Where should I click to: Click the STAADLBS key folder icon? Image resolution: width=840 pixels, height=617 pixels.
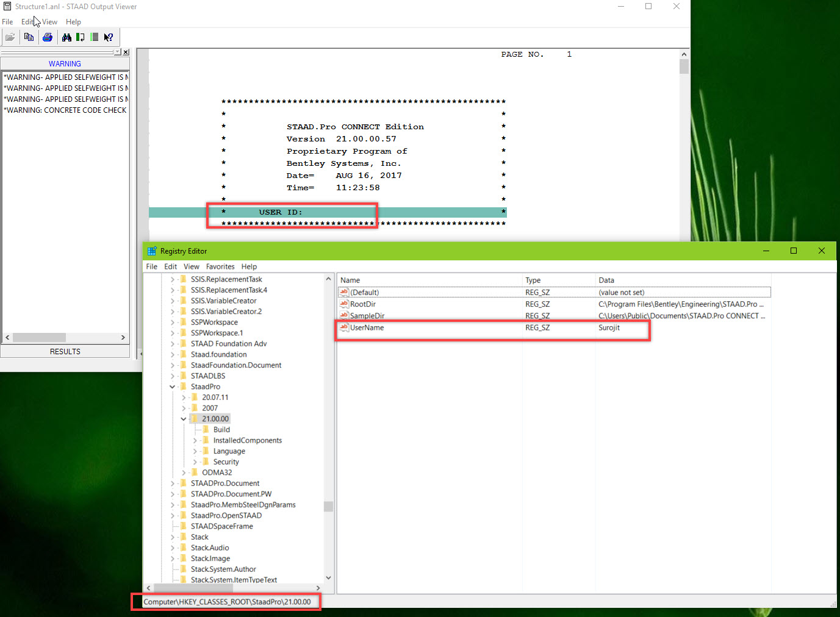click(x=184, y=376)
